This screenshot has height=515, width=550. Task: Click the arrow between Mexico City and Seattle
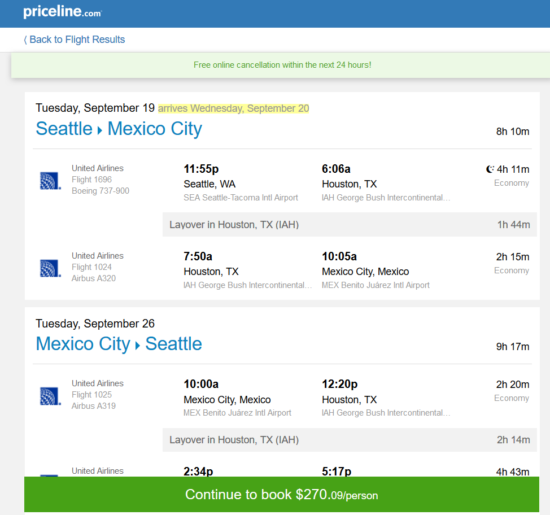point(138,346)
